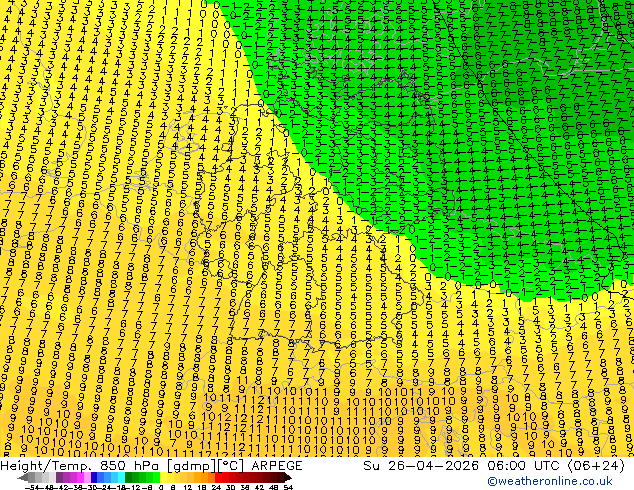
Task: Click the [gdmp] unit label
Action: coord(192,466)
